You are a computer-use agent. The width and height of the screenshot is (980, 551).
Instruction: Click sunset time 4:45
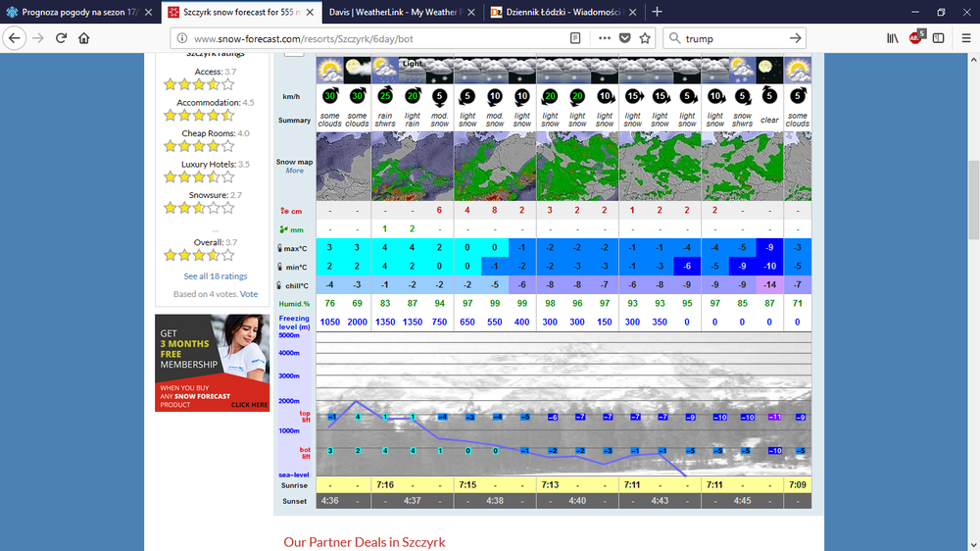[x=742, y=501]
